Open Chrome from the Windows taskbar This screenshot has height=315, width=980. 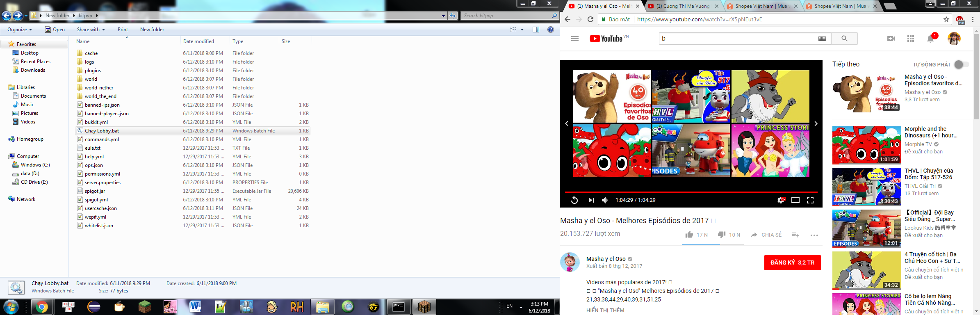click(x=41, y=307)
